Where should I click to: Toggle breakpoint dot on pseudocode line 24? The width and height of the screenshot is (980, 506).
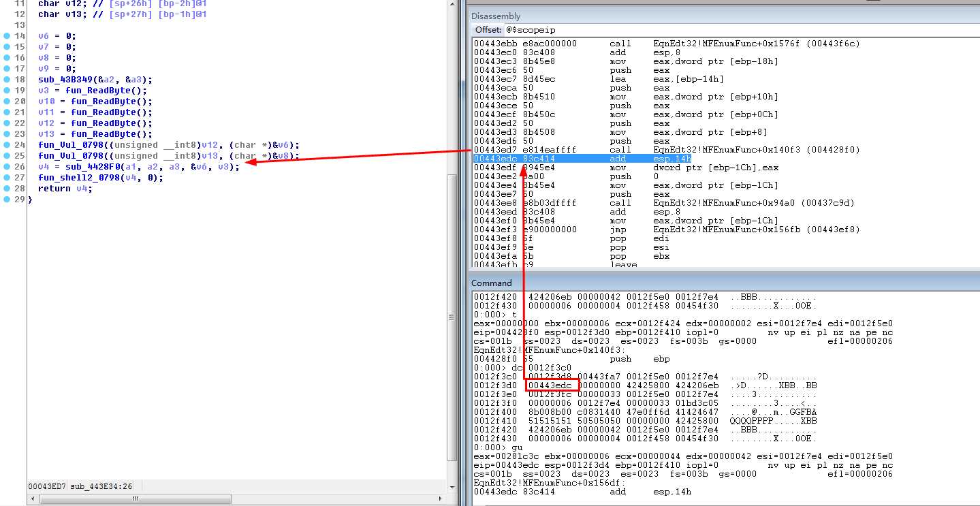coord(6,144)
